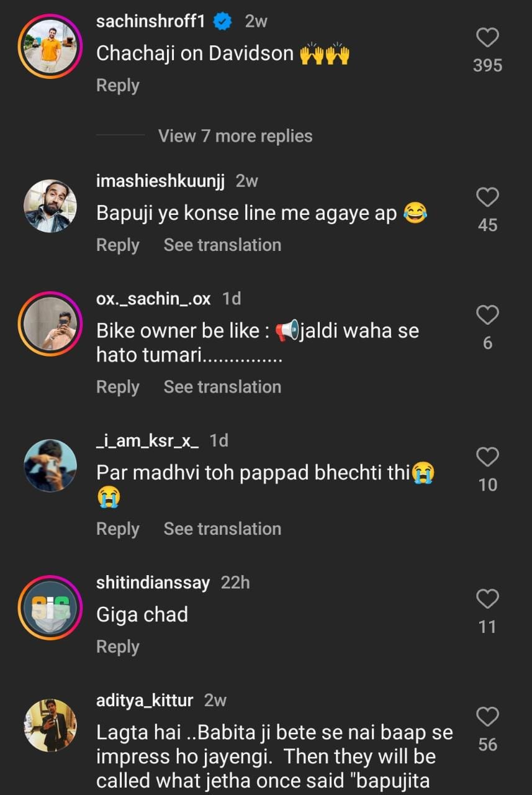Like imashieshkuunjj's Bapuji comment
The width and height of the screenshot is (532, 795).
click(x=487, y=198)
